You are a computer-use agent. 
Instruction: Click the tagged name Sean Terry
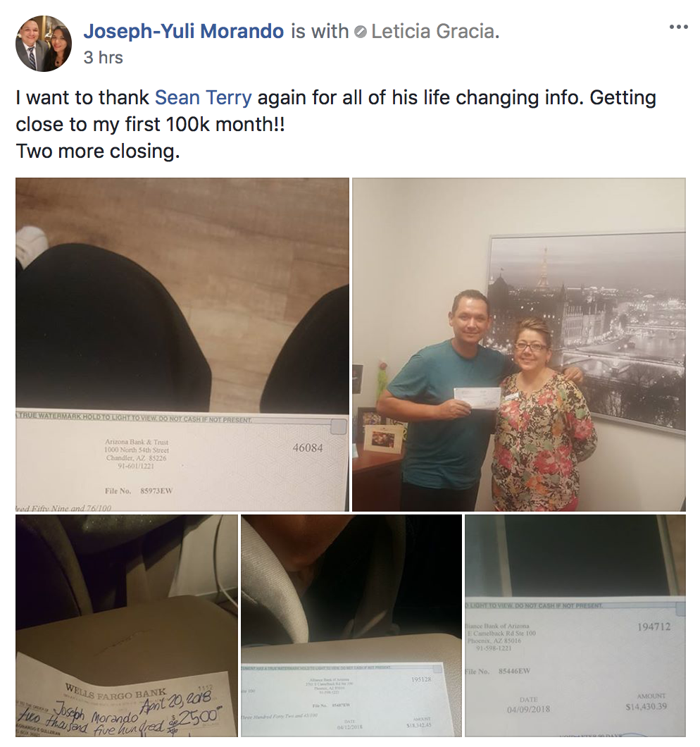coord(204,97)
